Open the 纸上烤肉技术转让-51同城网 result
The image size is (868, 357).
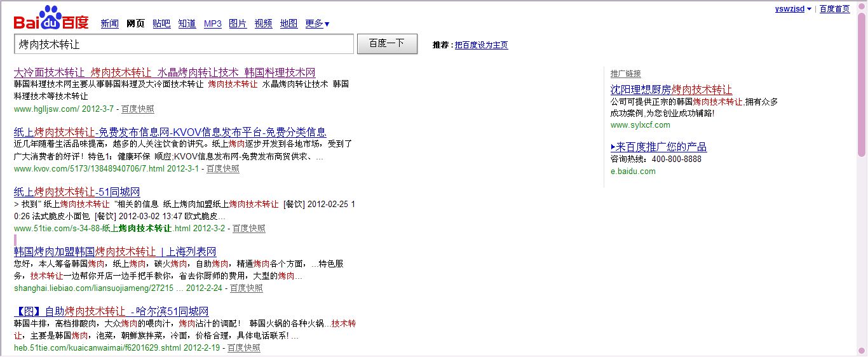click(77, 192)
